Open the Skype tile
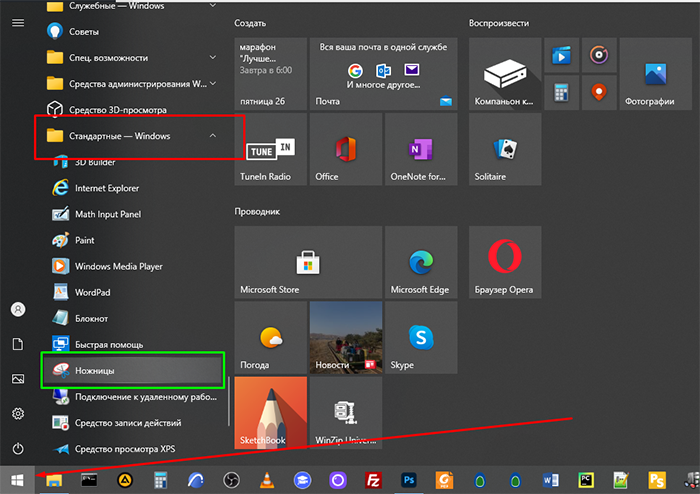 pyautogui.click(x=421, y=337)
